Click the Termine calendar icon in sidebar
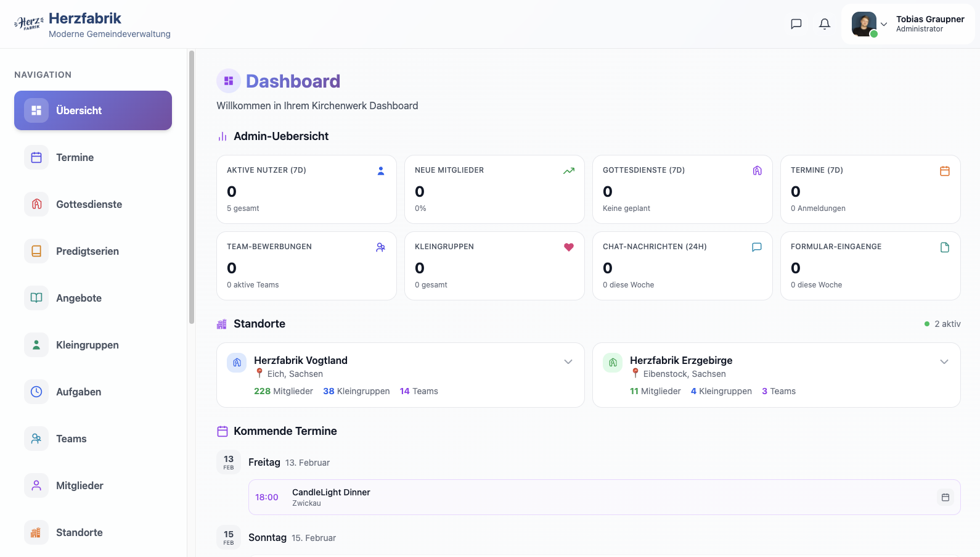The width and height of the screenshot is (980, 557). [x=36, y=157]
